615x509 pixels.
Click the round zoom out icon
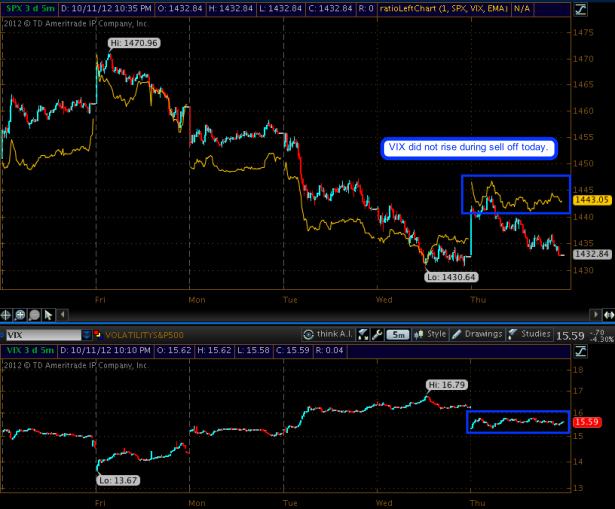[x=34, y=313]
